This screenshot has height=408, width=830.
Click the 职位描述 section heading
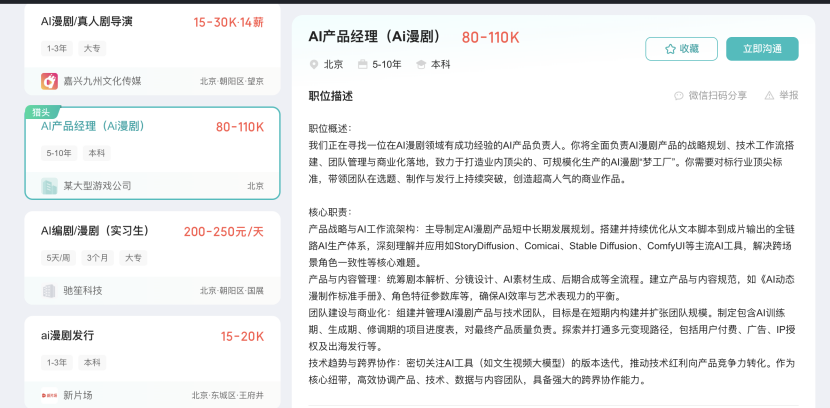(x=330, y=96)
